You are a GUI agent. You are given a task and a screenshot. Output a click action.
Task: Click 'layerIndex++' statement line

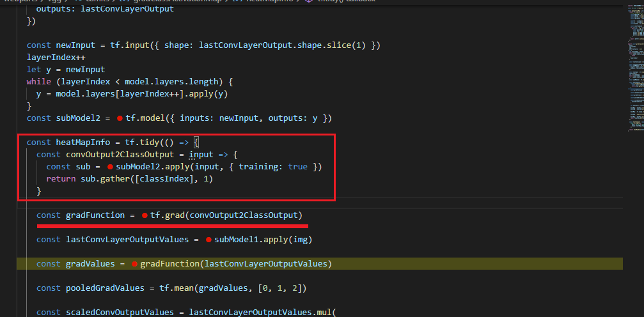point(56,57)
